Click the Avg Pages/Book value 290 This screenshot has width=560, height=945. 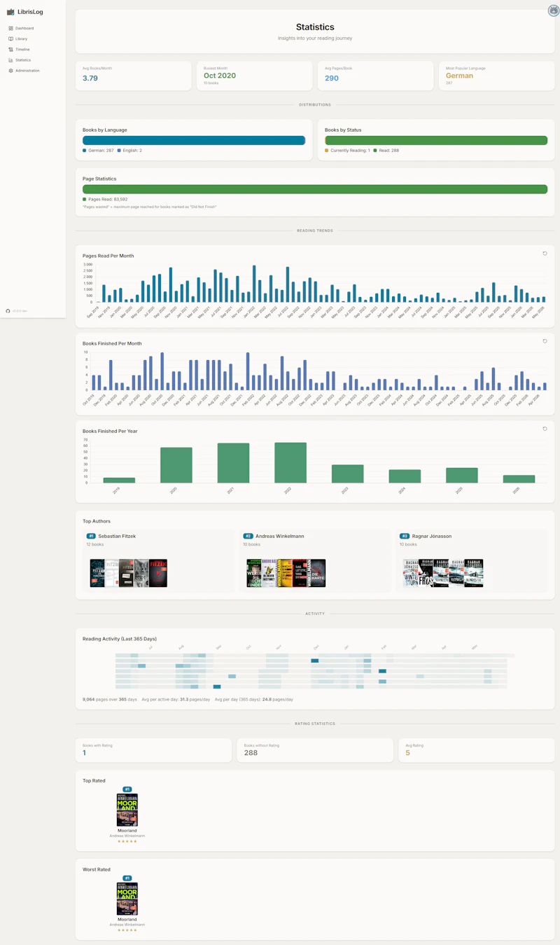(x=332, y=78)
